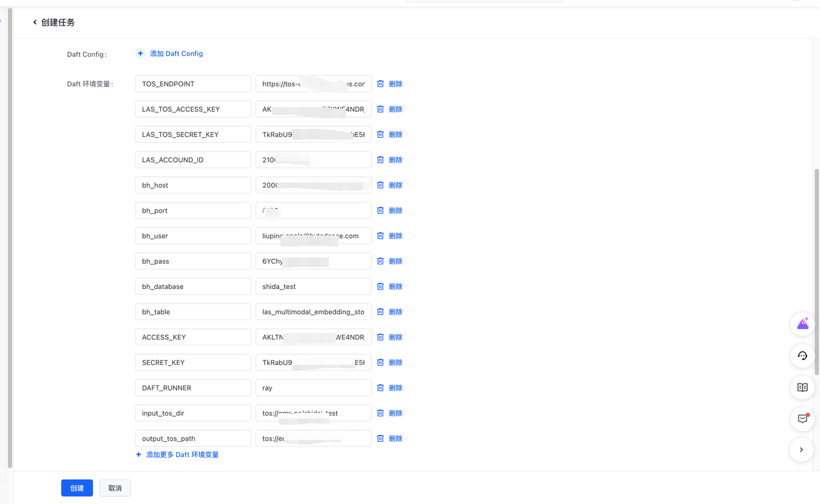Click the page's vertical scrollbar on the right edge
This screenshot has height=504, width=820.
click(817, 272)
